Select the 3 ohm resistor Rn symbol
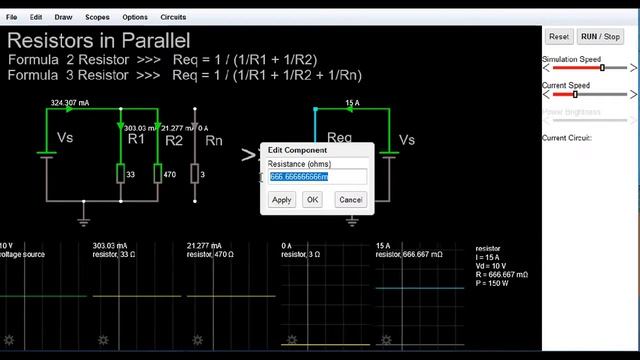The width and height of the screenshot is (640, 360). (195, 173)
